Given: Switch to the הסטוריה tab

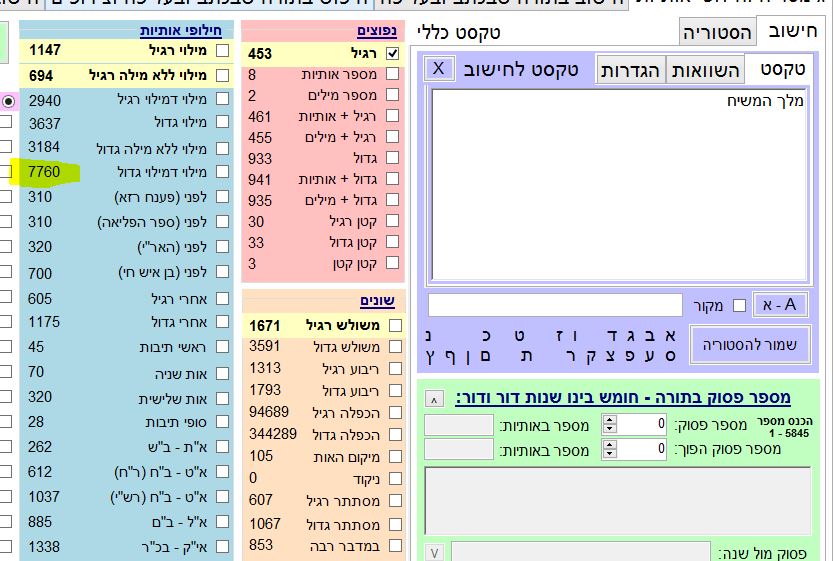Looking at the screenshot, I should coord(718,33).
